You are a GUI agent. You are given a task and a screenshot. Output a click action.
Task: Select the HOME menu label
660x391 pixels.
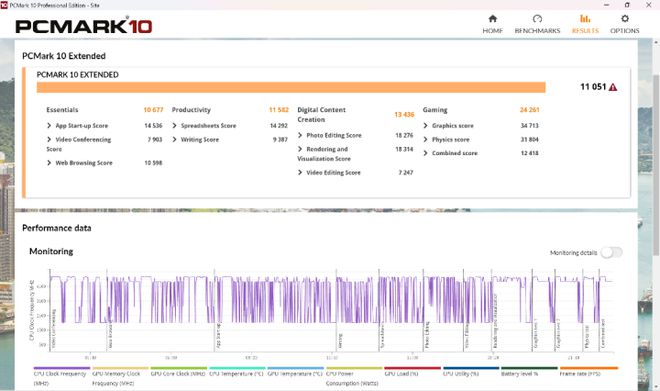[492, 31]
